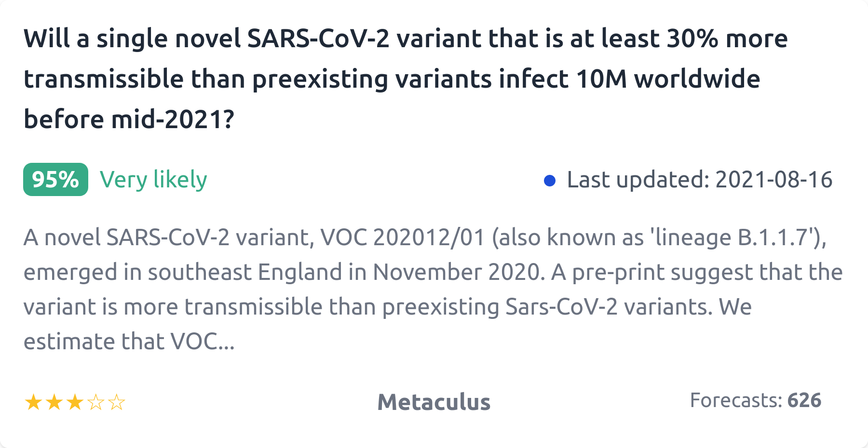Click the first filled gold star
Image resolution: width=868 pixels, height=448 pixels.
(33, 402)
